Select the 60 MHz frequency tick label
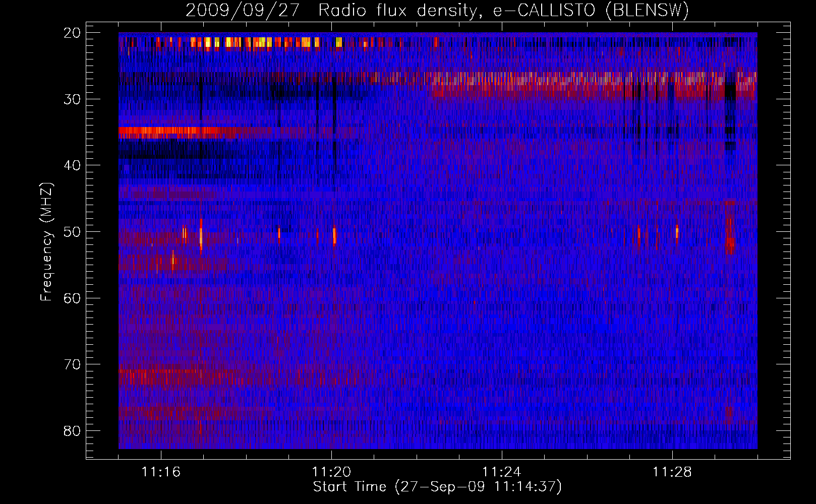816x504 pixels. pos(73,298)
